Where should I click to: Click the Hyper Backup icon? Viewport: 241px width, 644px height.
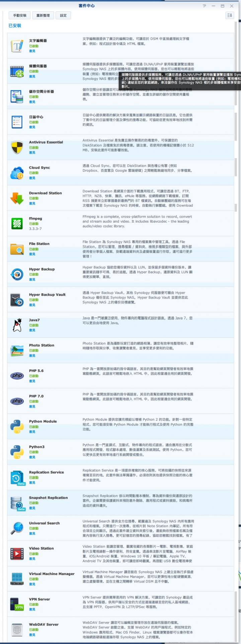[17, 274]
